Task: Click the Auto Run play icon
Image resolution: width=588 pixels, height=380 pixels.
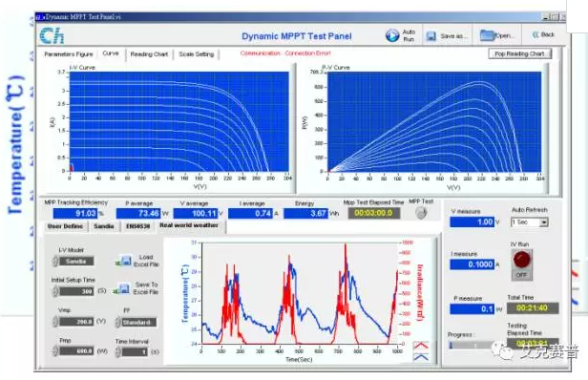Action: [x=392, y=35]
